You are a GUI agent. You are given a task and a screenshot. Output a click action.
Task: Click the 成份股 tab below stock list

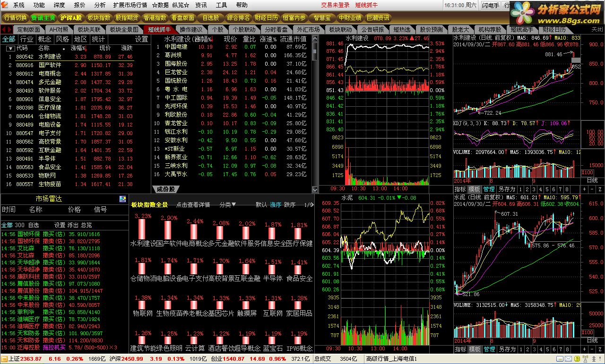click(165, 189)
